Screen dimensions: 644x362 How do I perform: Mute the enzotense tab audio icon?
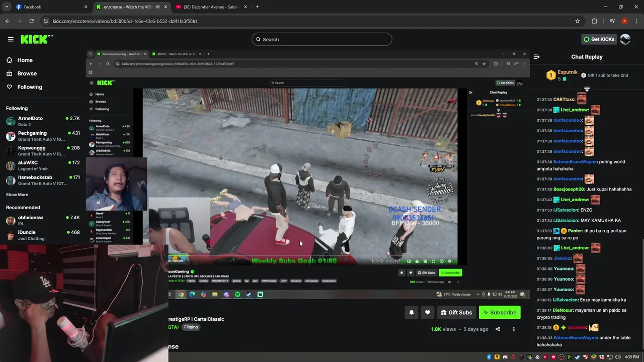click(x=157, y=7)
